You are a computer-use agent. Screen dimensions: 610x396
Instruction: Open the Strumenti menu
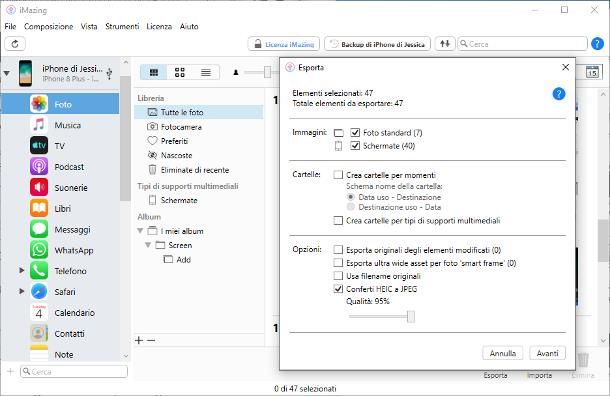(122, 26)
